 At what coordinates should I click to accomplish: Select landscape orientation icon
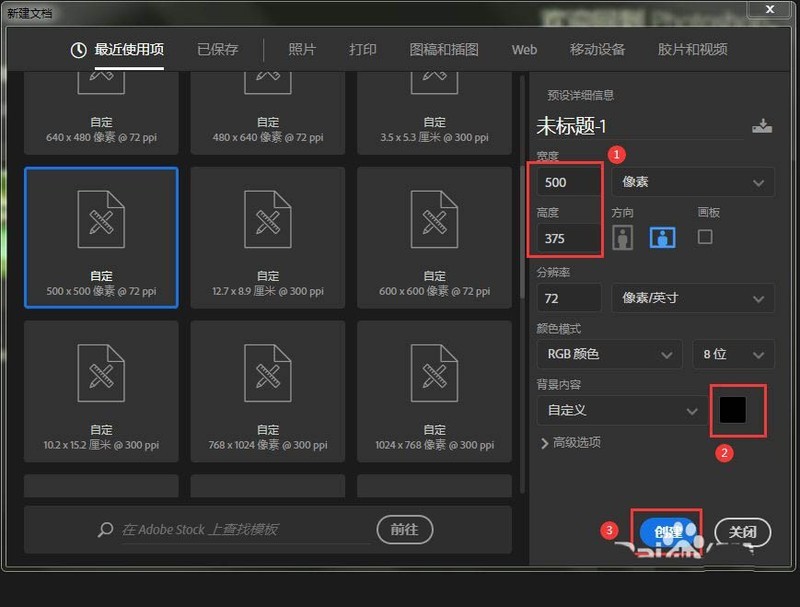tap(662, 237)
